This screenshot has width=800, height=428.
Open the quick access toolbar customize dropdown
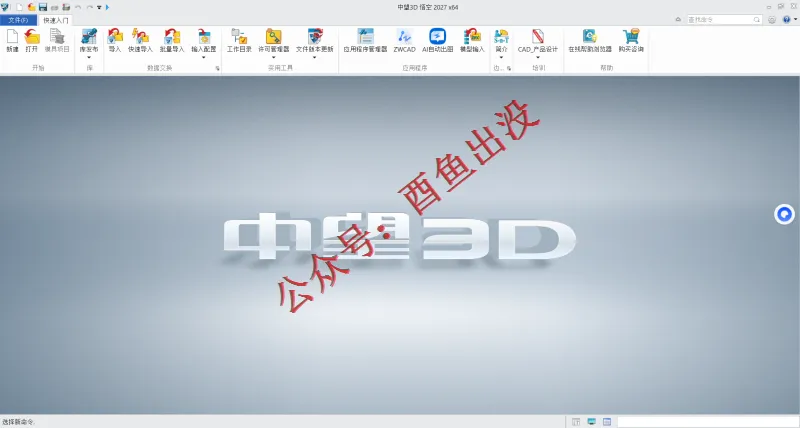coord(99,8)
